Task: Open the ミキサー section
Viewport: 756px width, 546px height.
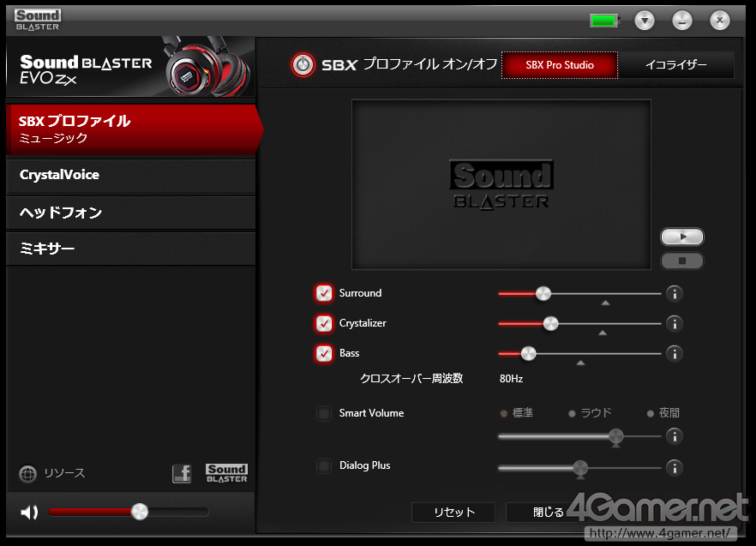Action: (x=130, y=249)
